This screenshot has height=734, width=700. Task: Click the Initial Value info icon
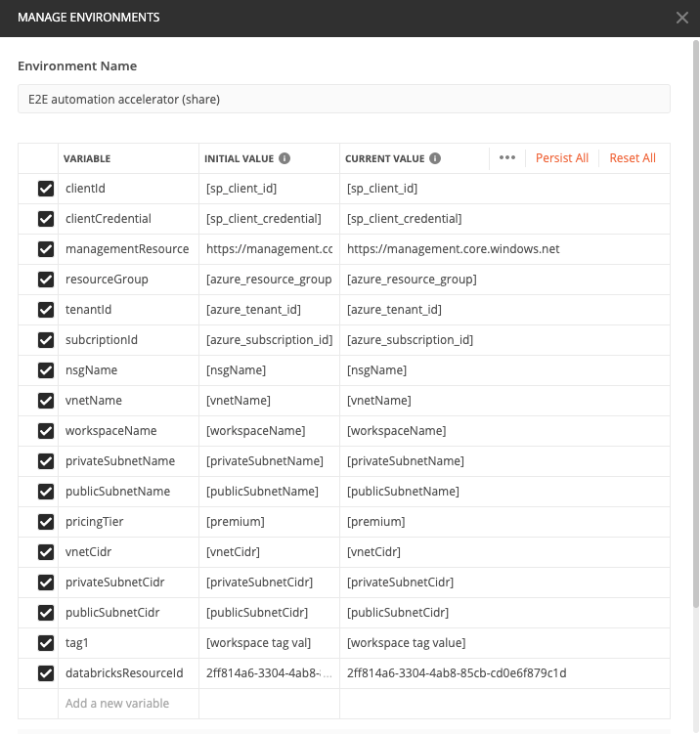click(284, 158)
